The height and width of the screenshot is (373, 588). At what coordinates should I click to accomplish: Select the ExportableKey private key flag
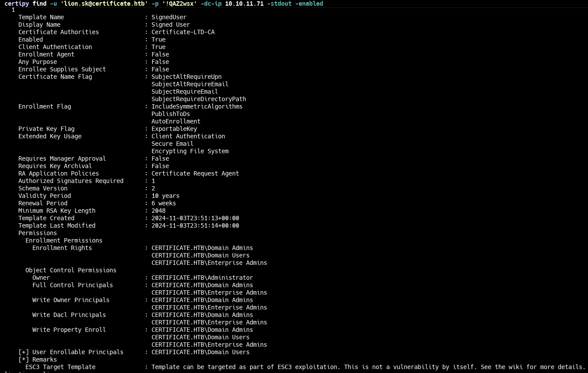pyautogui.click(x=174, y=129)
